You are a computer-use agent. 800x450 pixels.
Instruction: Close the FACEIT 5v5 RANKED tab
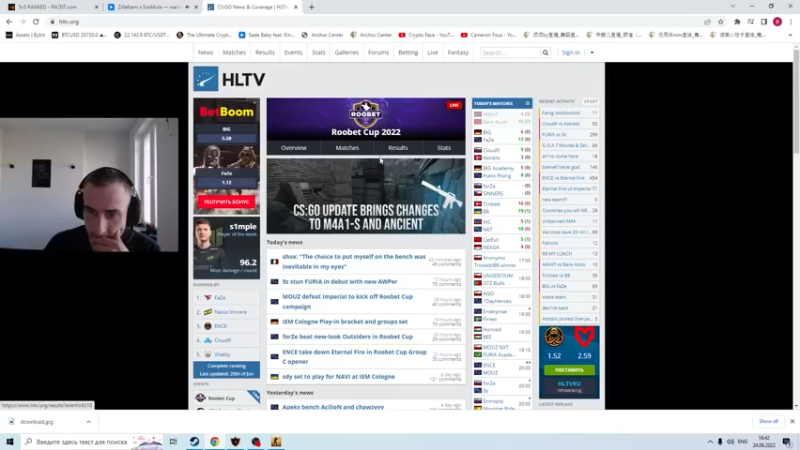click(96, 7)
